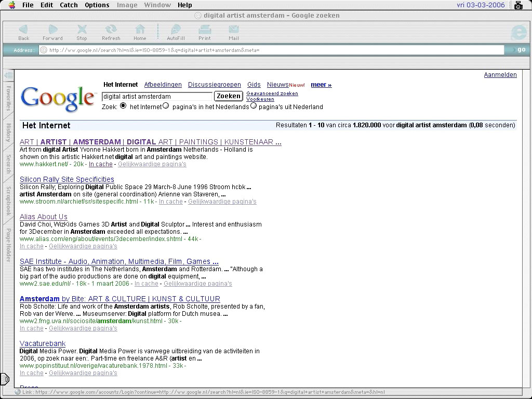Open the File menu
Screen dimensions: 532x399
coord(28,5)
